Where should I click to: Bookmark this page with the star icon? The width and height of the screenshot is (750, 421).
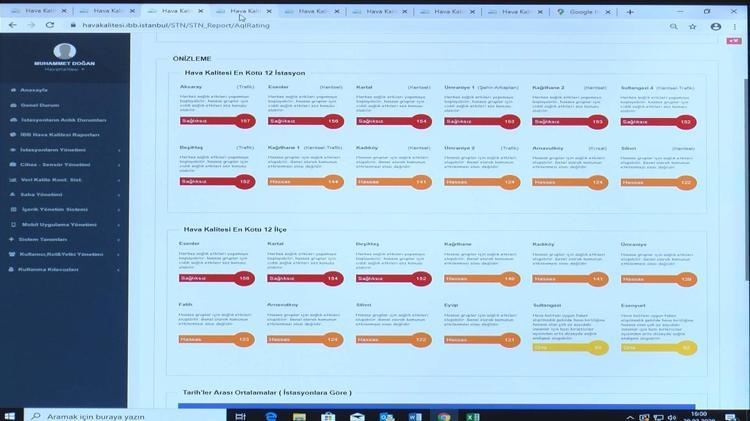click(693, 26)
